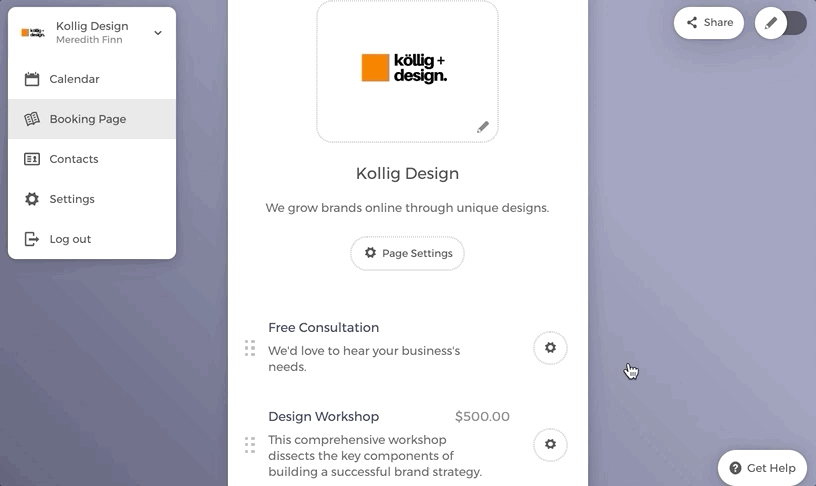Click the Share button
The image size is (816, 486).
(x=709, y=23)
